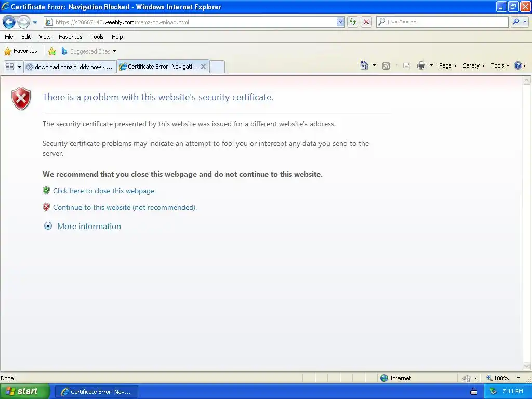The width and height of the screenshot is (532, 399).
Task: Open a new blank tab
Action: (x=217, y=67)
